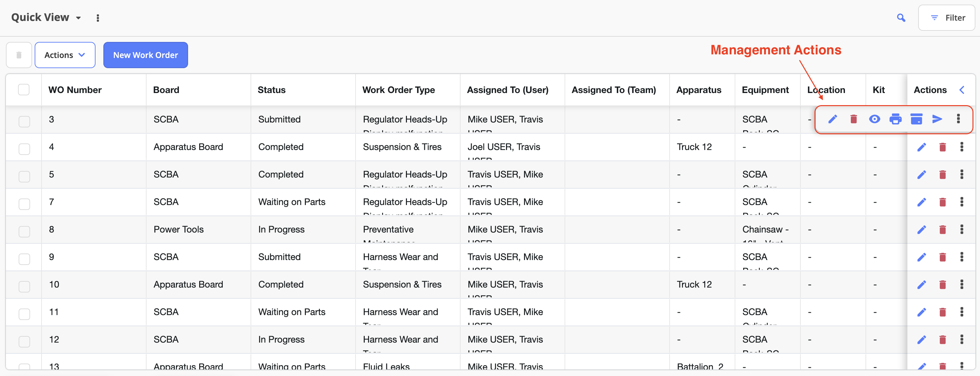Image resolution: width=980 pixels, height=376 pixels.
Task: Collapse the Actions column with chevron
Action: tap(962, 89)
